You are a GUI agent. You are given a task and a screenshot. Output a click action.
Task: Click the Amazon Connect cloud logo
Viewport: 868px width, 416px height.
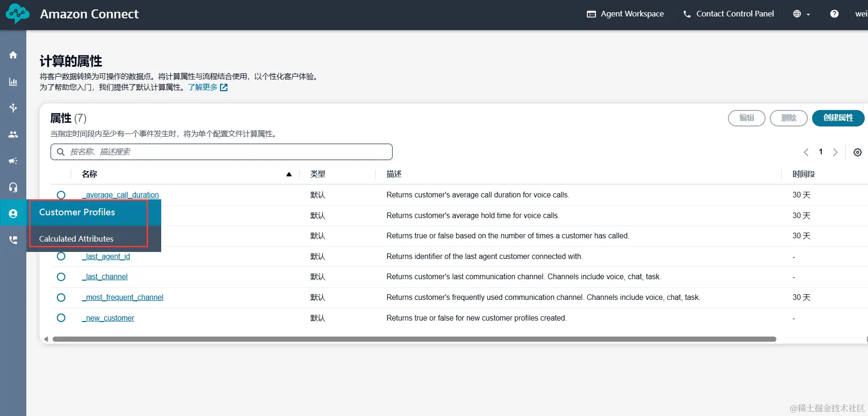(17, 14)
